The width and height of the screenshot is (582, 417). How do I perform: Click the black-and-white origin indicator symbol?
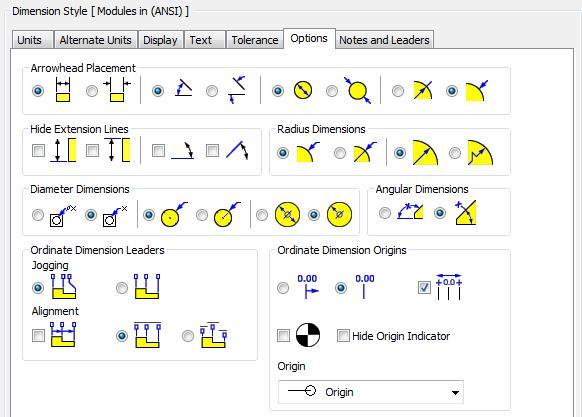308,335
